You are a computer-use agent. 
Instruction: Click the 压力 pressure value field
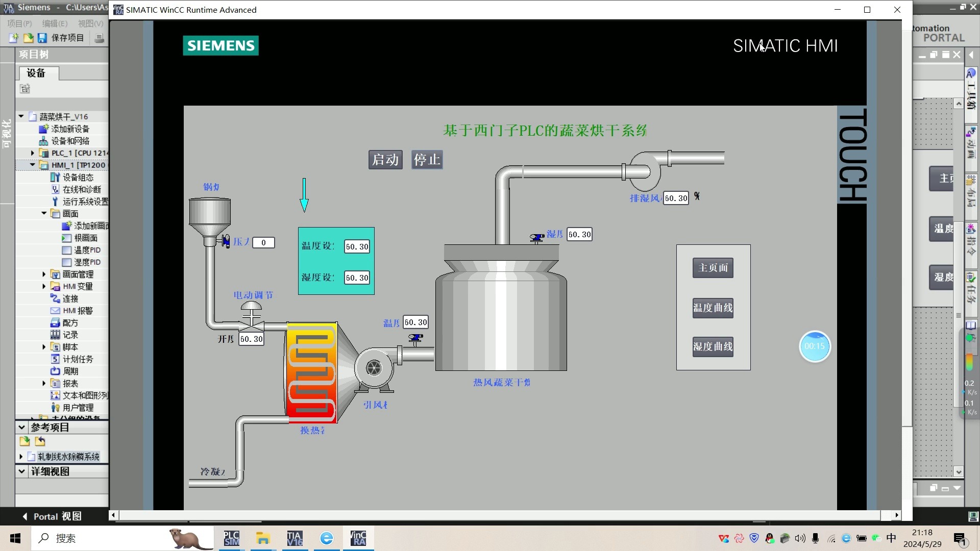(x=263, y=243)
